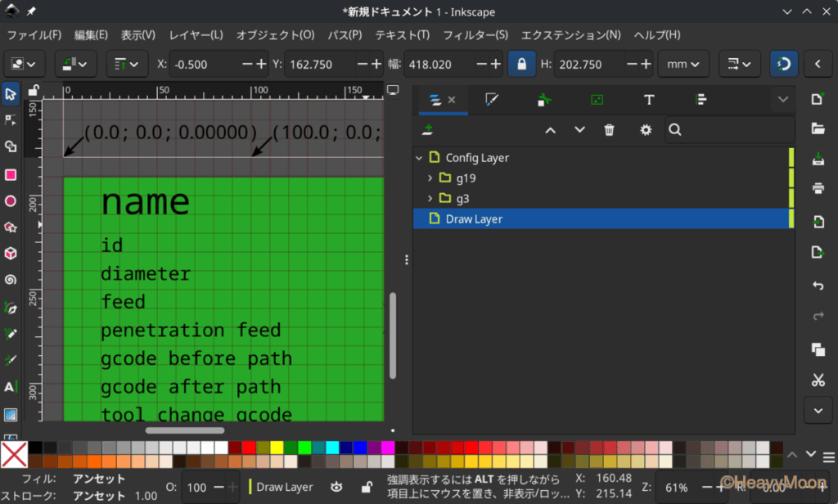This screenshot has width=838, height=504.
Task: Click the Print icon in command bar
Action: click(817, 188)
